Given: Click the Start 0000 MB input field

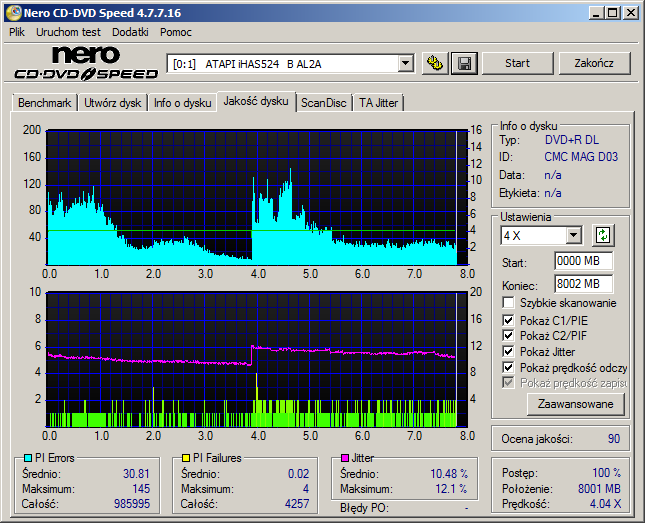Looking at the screenshot, I should point(583,261).
